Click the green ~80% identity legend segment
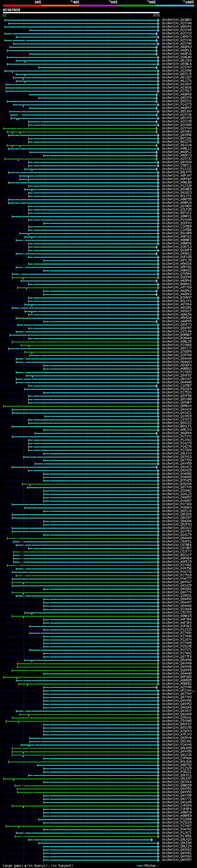The width and height of the screenshot is (197, 868). pyautogui.click(x=137, y=6)
